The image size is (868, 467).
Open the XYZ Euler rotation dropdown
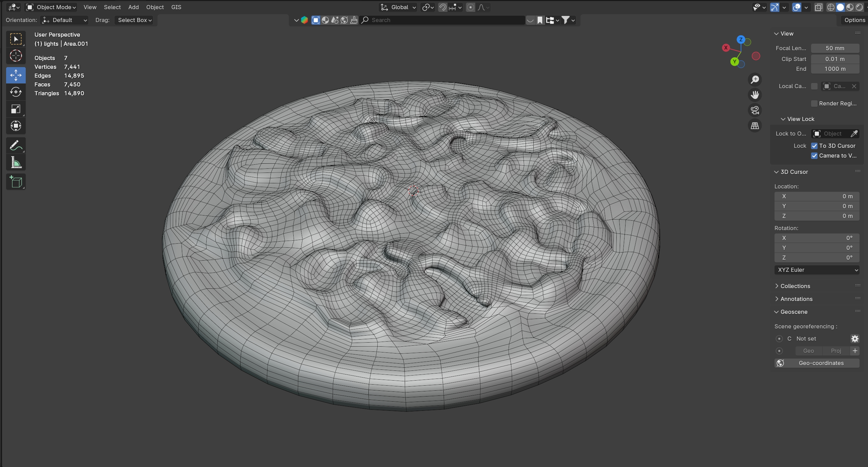click(x=817, y=270)
